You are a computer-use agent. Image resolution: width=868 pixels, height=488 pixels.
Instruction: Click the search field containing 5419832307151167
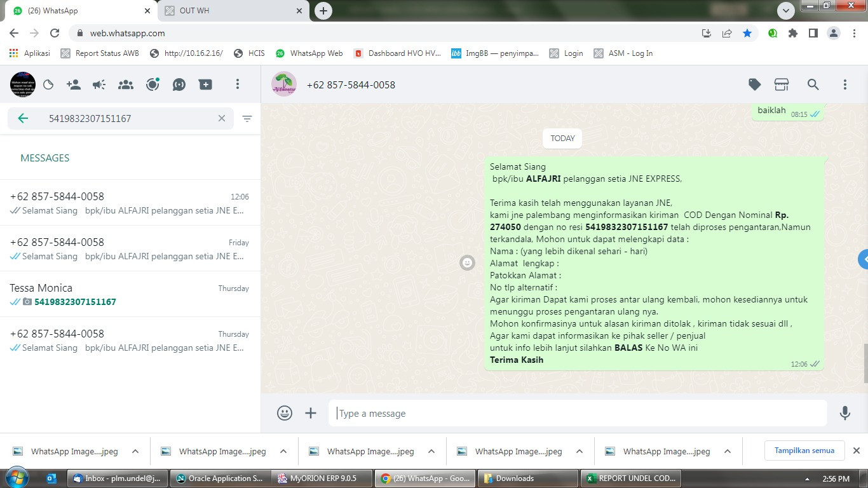point(121,118)
